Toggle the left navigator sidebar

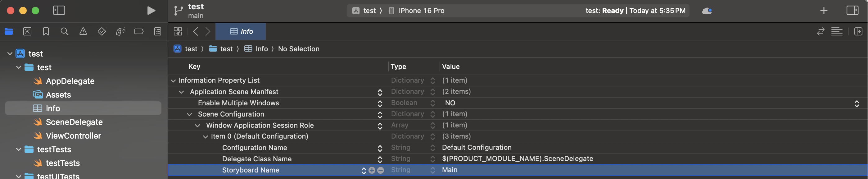[x=59, y=11]
